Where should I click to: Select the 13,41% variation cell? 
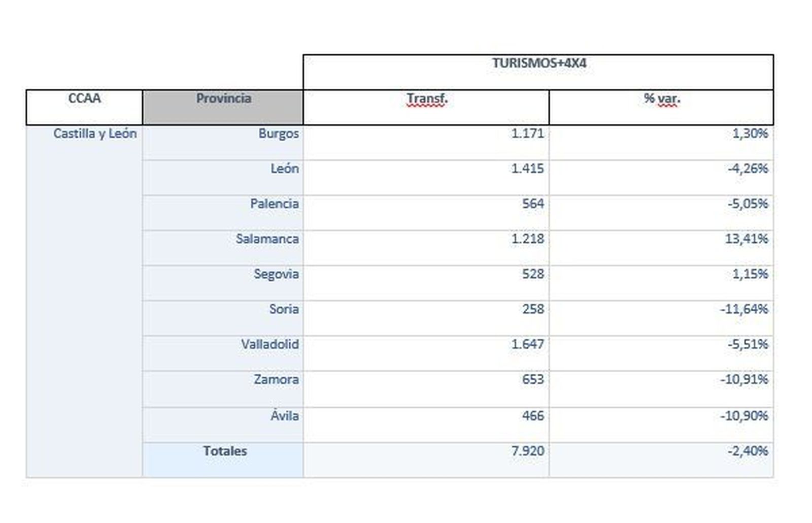click(746, 239)
